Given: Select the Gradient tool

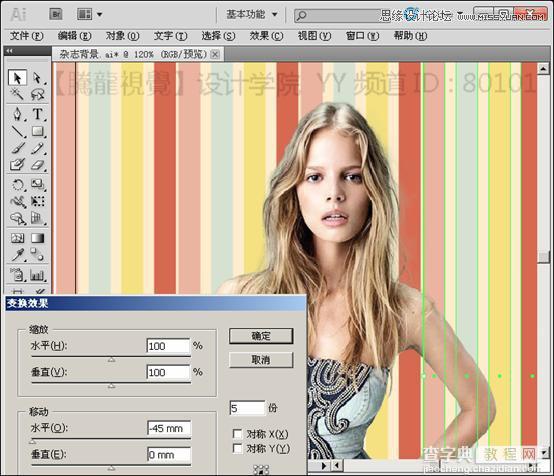Looking at the screenshot, I should [x=37, y=238].
